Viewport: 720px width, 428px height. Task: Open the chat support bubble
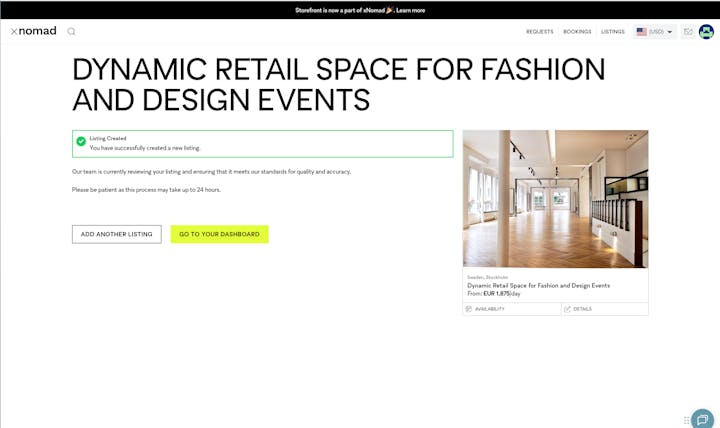(x=703, y=418)
